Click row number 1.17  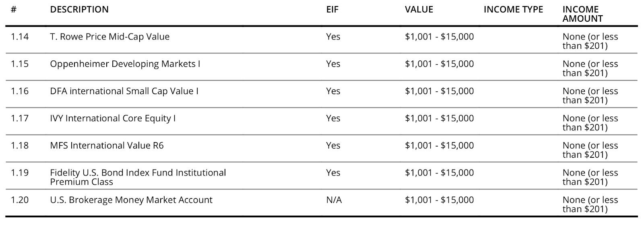point(20,118)
